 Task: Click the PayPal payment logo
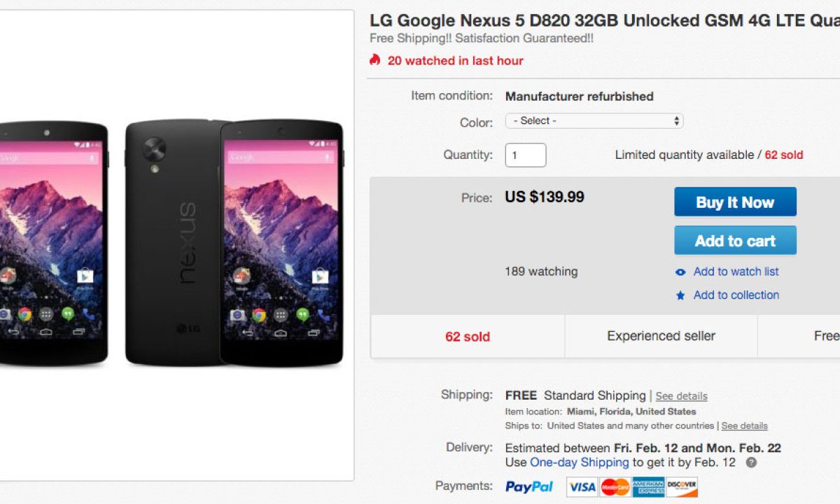pos(528,486)
